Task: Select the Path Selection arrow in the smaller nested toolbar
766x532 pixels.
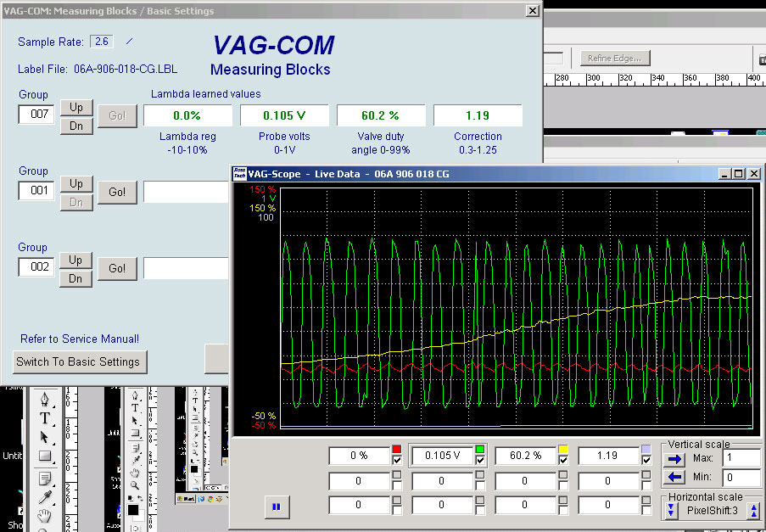Action: (x=135, y=421)
